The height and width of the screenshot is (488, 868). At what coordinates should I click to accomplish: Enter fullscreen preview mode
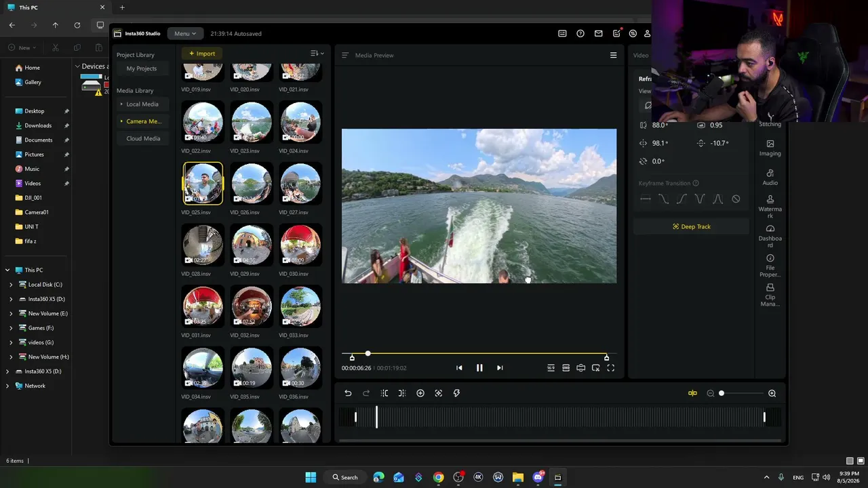pyautogui.click(x=610, y=368)
